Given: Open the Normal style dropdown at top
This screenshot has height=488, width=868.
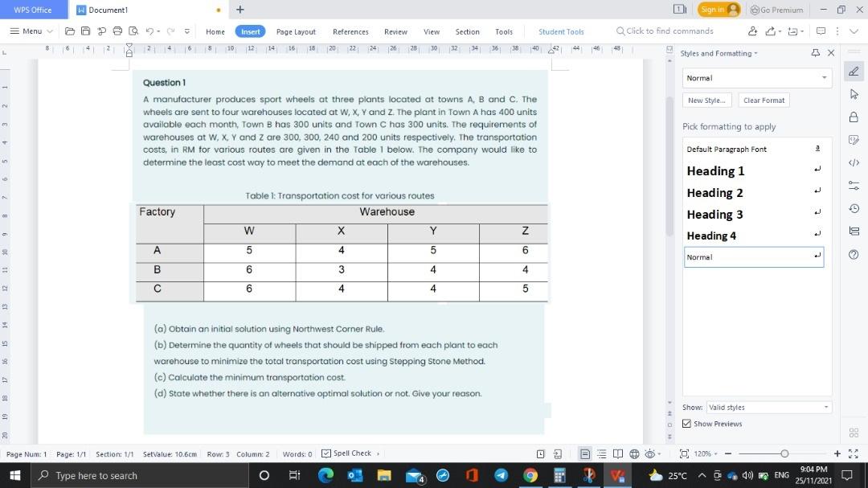Looking at the screenshot, I should point(824,78).
